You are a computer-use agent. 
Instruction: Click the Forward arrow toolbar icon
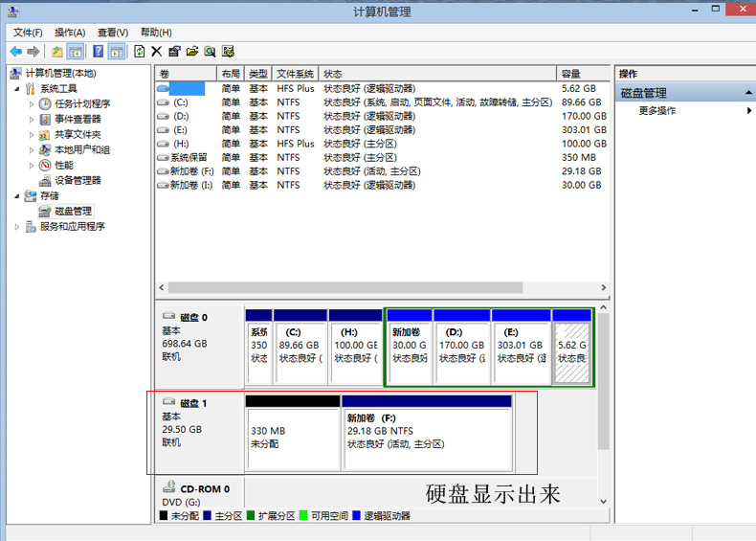pyautogui.click(x=33, y=51)
